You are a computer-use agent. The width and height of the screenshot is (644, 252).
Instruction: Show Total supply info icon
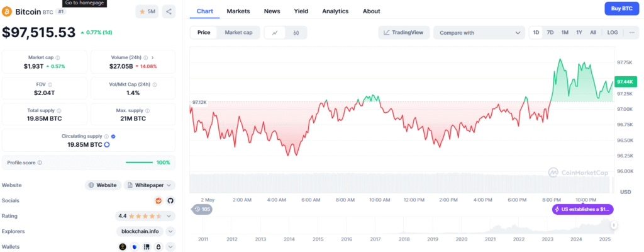(59, 111)
